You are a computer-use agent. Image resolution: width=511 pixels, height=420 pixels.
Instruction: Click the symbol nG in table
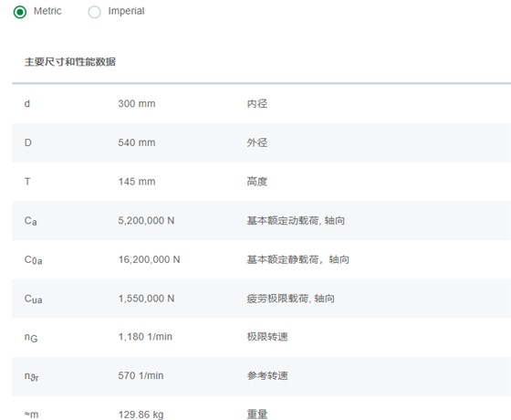tap(31, 338)
